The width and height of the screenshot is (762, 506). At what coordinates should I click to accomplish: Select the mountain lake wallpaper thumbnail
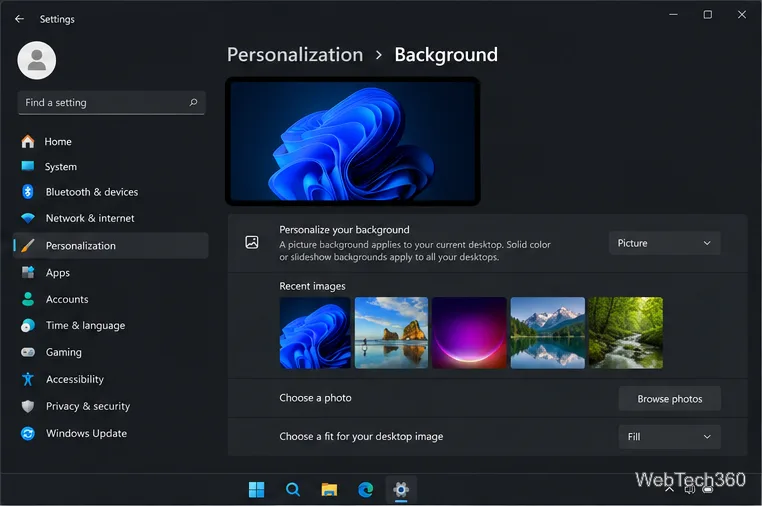point(548,332)
